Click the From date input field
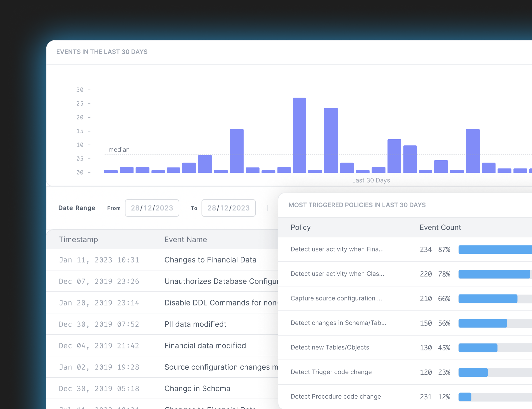The height and width of the screenshot is (409, 532). point(152,208)
